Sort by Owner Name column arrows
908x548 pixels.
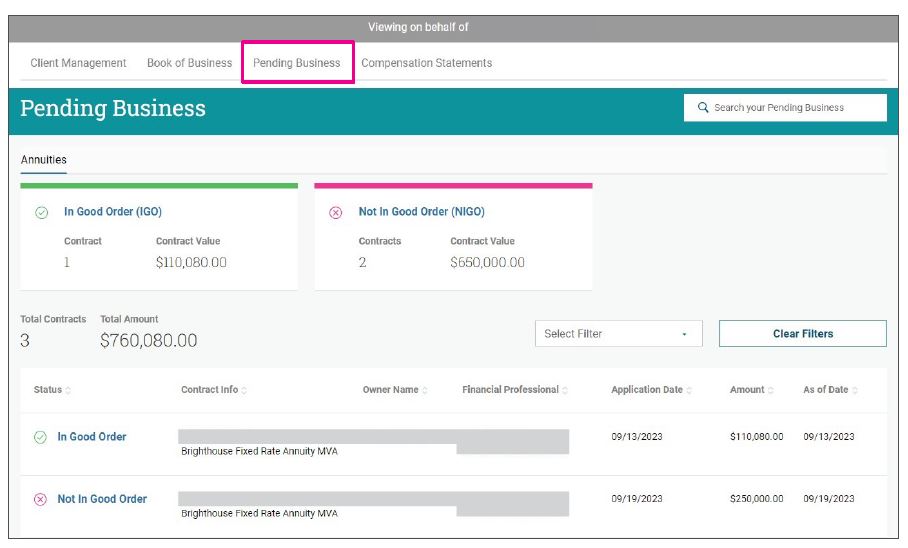pos(425,390)
